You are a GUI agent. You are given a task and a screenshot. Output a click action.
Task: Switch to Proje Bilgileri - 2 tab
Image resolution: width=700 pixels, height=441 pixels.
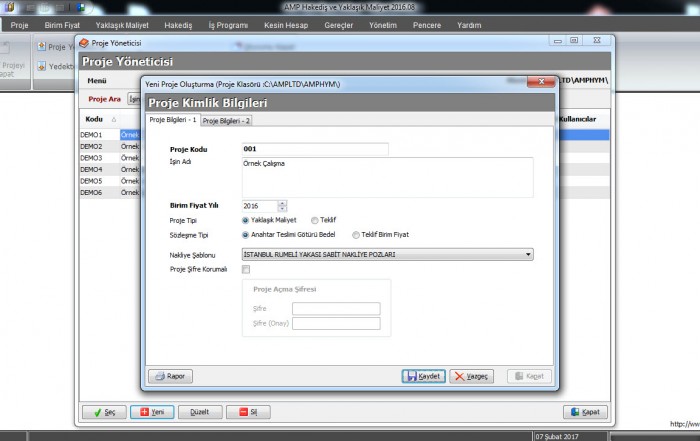tap(227, 121)
